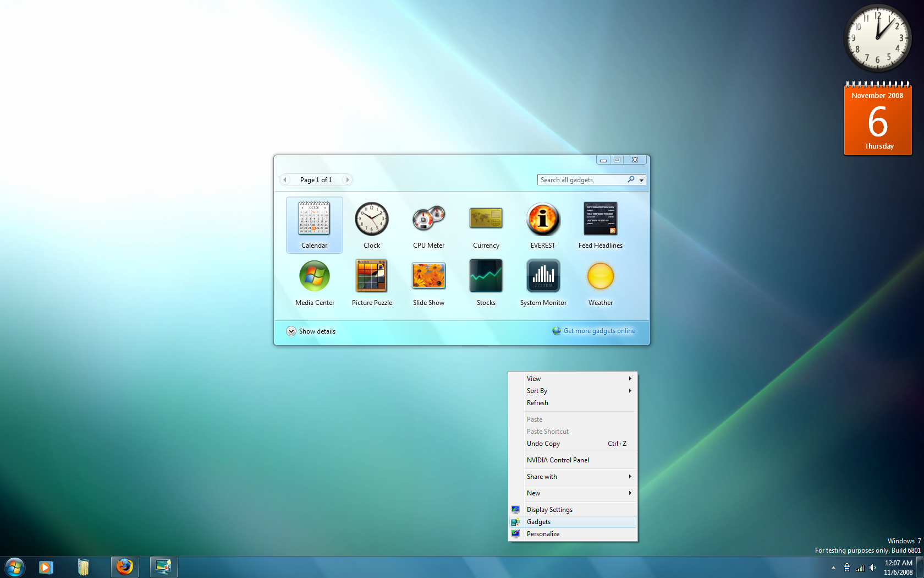Select the Feed Headlines gadget

[x=600, y=225]
